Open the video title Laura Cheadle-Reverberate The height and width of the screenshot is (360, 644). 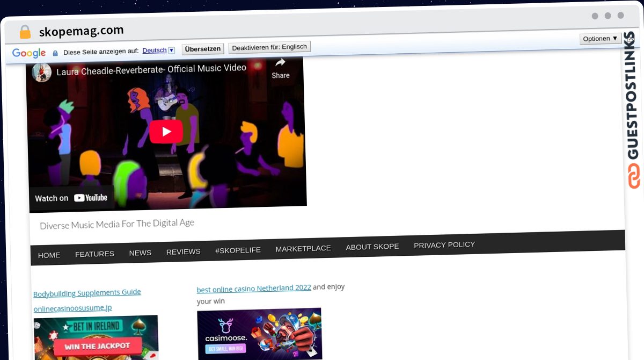(x=151, y=69)
